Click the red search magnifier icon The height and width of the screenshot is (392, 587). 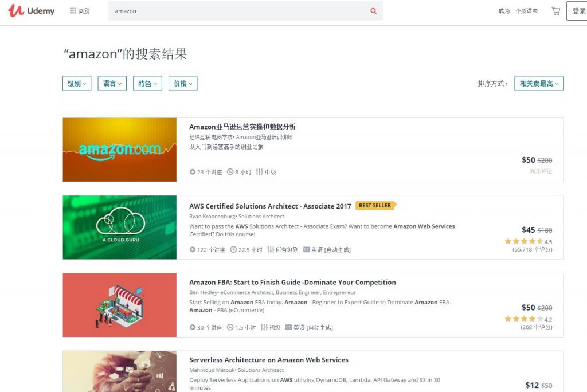click(x=374, y=11)
